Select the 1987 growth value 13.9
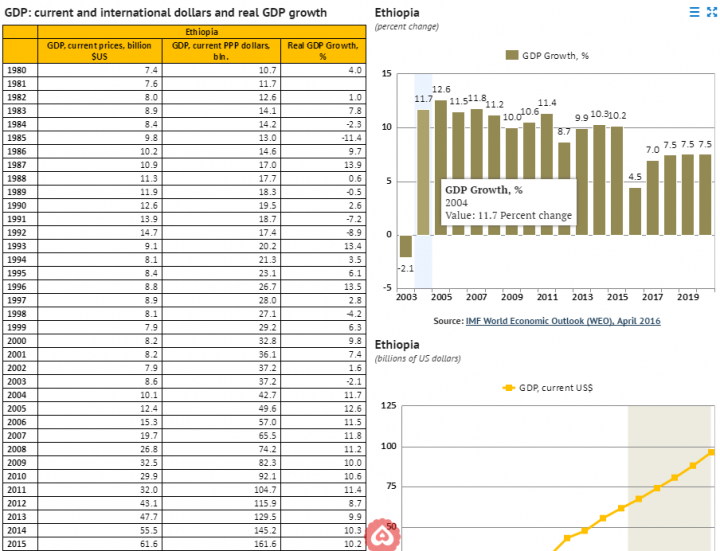The height and width of the screenshot is (551, 720). [323, 165]
